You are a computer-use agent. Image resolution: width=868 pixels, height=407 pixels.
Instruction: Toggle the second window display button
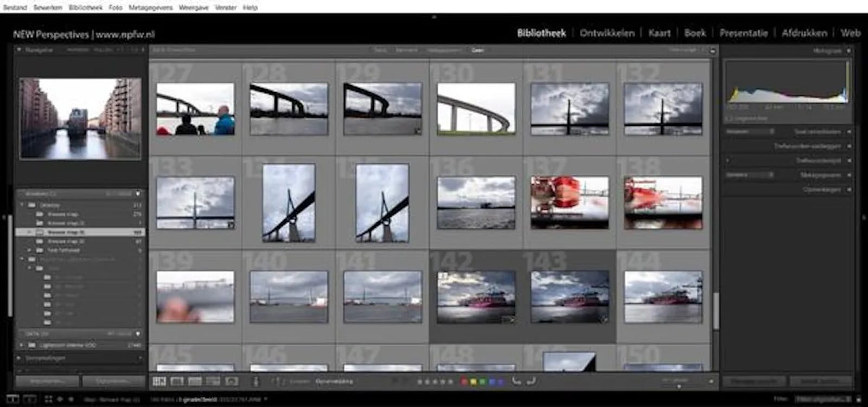tap(29, 399)
